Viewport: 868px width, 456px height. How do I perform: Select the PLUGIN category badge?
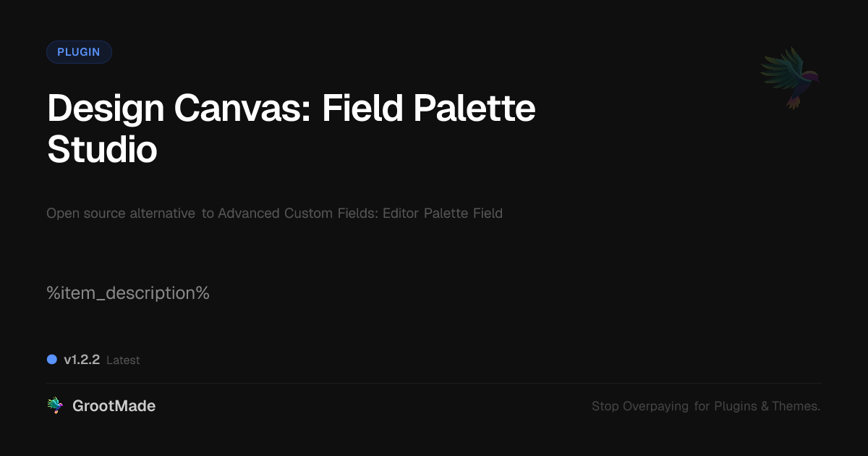point(79,52)
